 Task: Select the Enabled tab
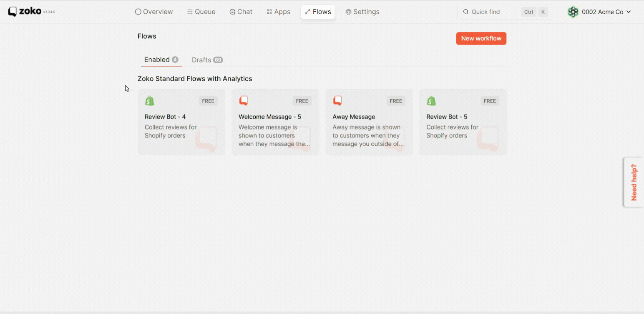pos(161,60)
